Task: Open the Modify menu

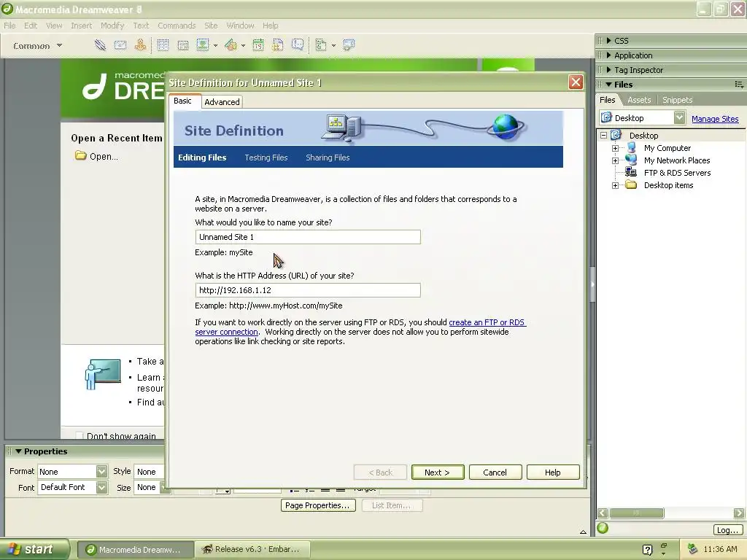Action: coord(112,26)
